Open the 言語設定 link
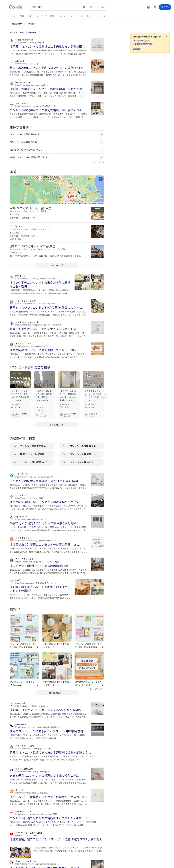Viewport: 174px width, 868px height. tap(137, 49)
